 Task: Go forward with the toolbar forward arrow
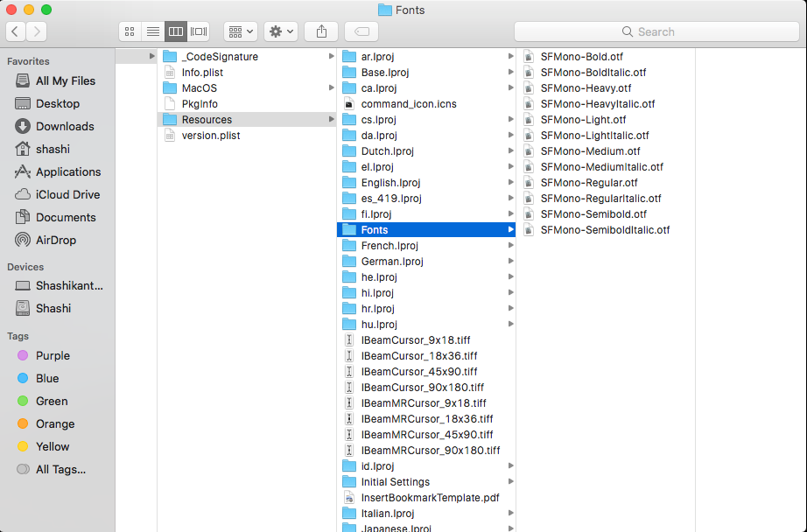tap(37, 31)
